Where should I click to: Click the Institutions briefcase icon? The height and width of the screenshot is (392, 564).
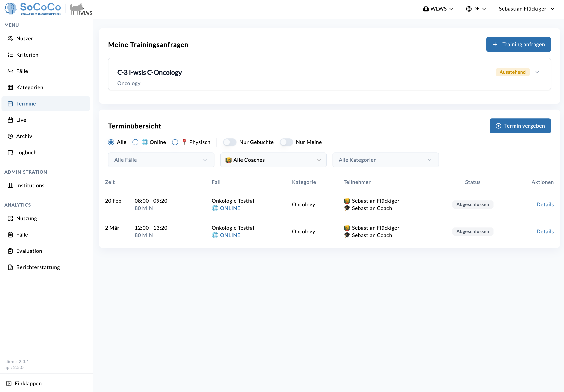pos(10,185)
